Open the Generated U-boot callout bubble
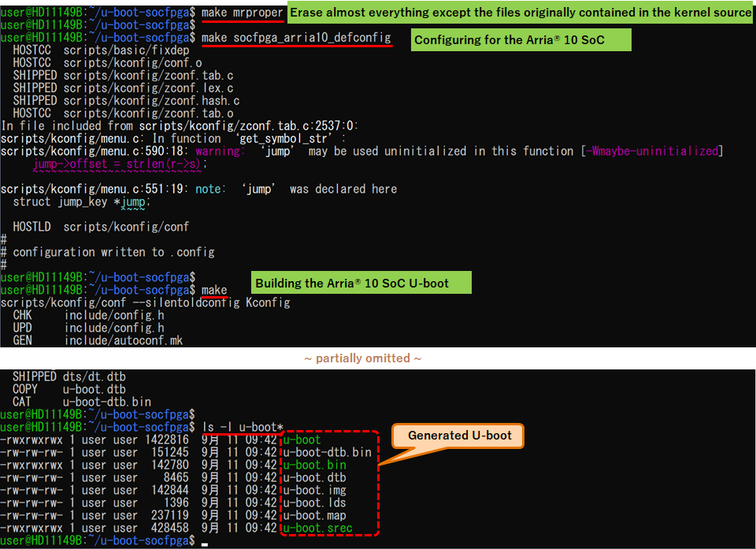The width and height of the screenshot is (756, 549). tap(457, 436)
